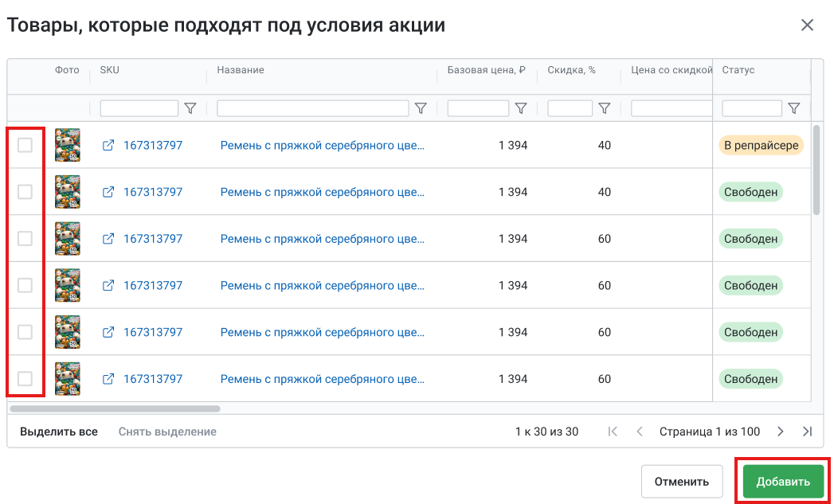Click the 1 к 30 из 30 counter
This screenshot has width=834, height=504.
[546, 432]
